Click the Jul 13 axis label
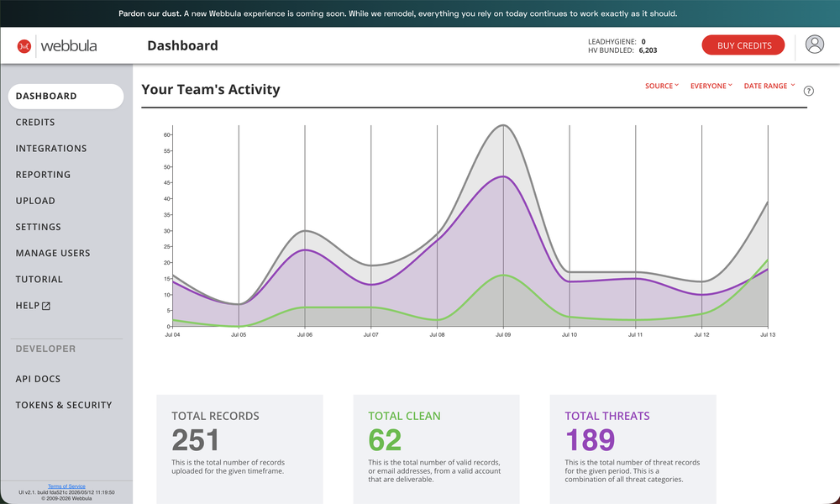 768,335
